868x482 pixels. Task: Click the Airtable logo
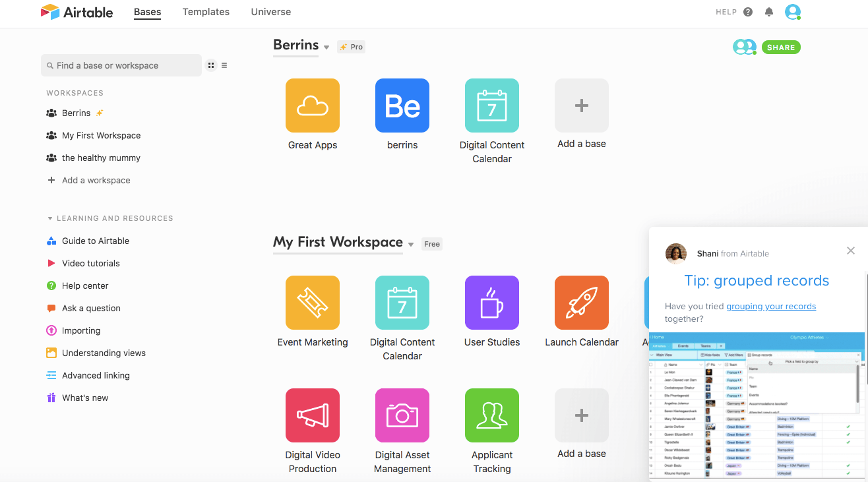[77, 12]
